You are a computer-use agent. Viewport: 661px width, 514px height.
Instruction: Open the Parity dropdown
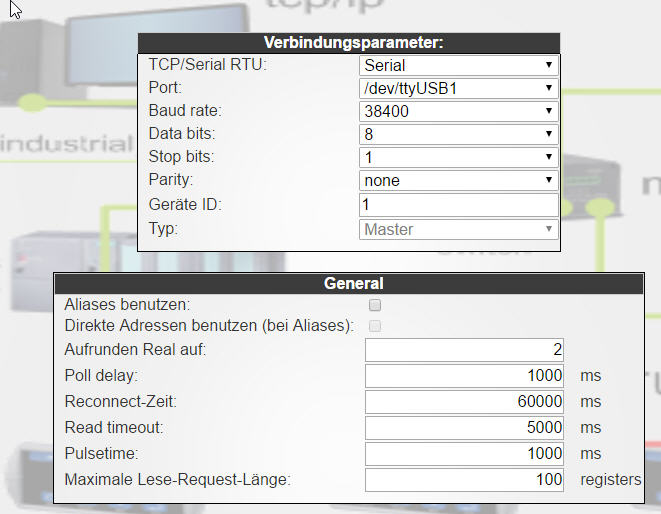[459, 180]
